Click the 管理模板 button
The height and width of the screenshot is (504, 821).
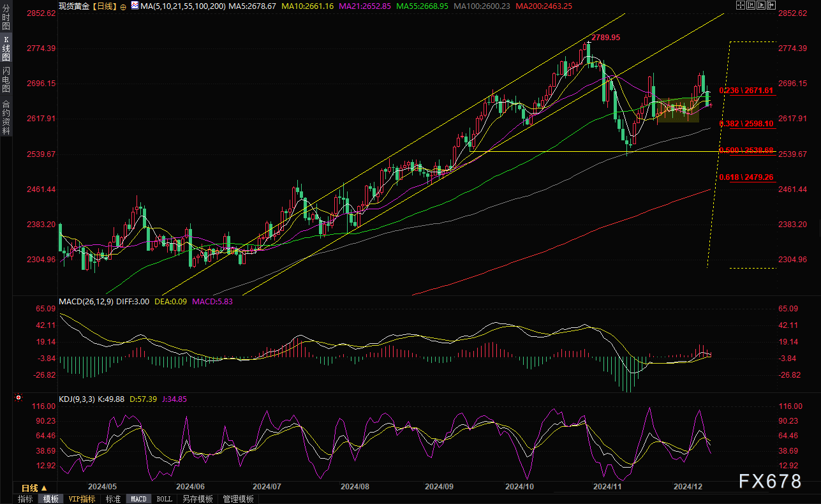(238, 499)
